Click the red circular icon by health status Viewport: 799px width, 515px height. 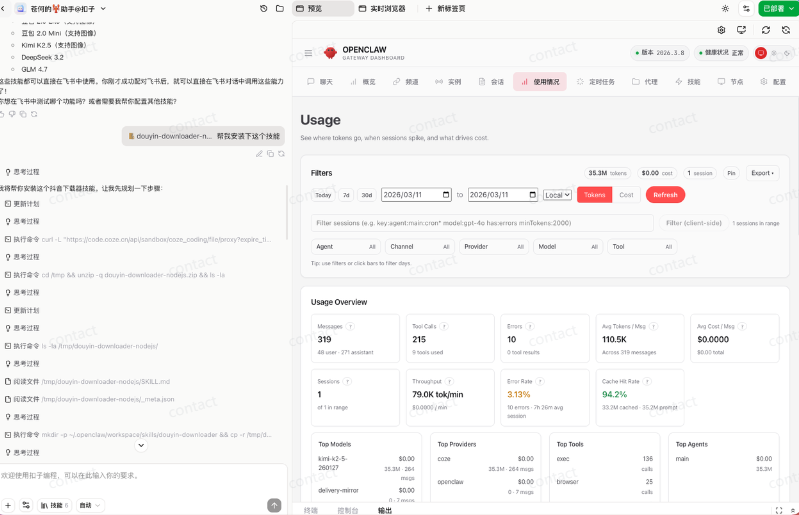click(760, 53)
